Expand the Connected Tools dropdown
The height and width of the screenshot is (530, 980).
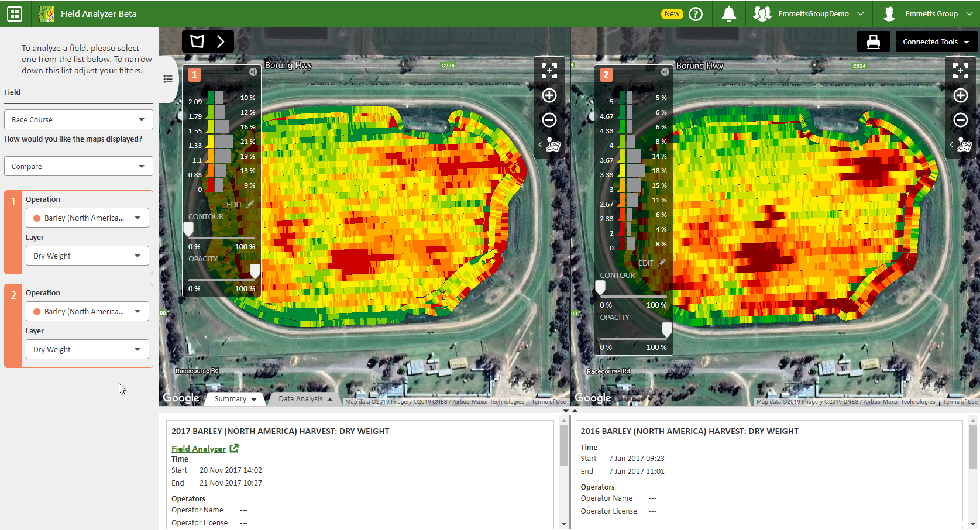[x=936, y=42]
